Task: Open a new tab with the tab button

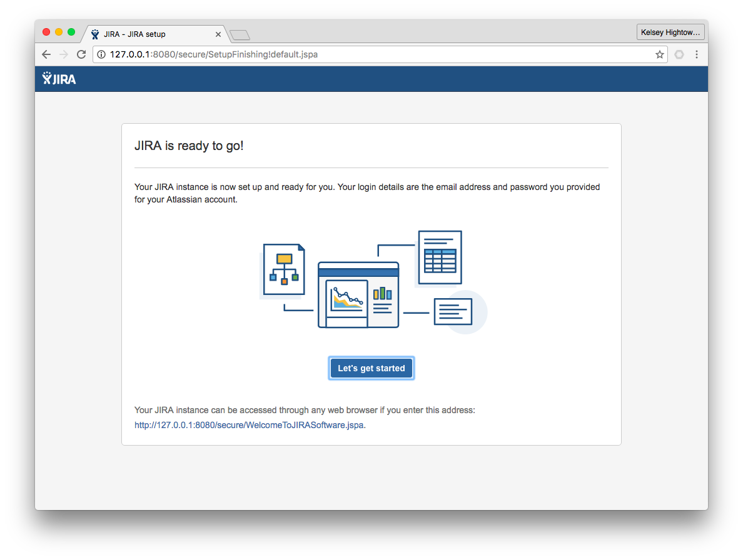Action: (240, 34)
